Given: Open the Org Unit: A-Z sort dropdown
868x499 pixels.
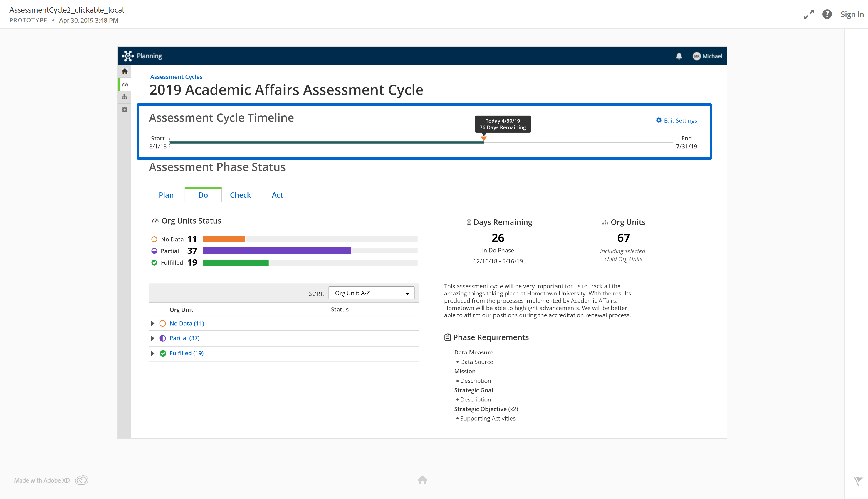Looking at the screenshot, I should tap(371, 293).
